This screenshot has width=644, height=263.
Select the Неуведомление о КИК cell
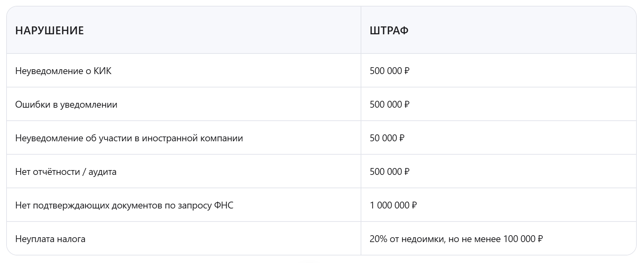63,71
